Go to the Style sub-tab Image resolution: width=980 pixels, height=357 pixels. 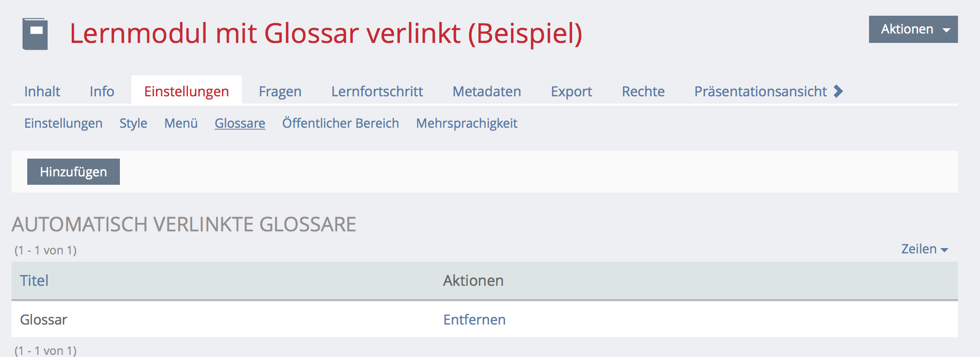coord(133,124)
